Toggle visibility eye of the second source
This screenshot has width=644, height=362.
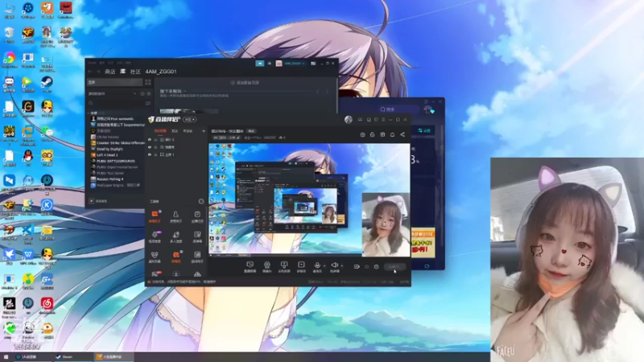tap(150, 147)
